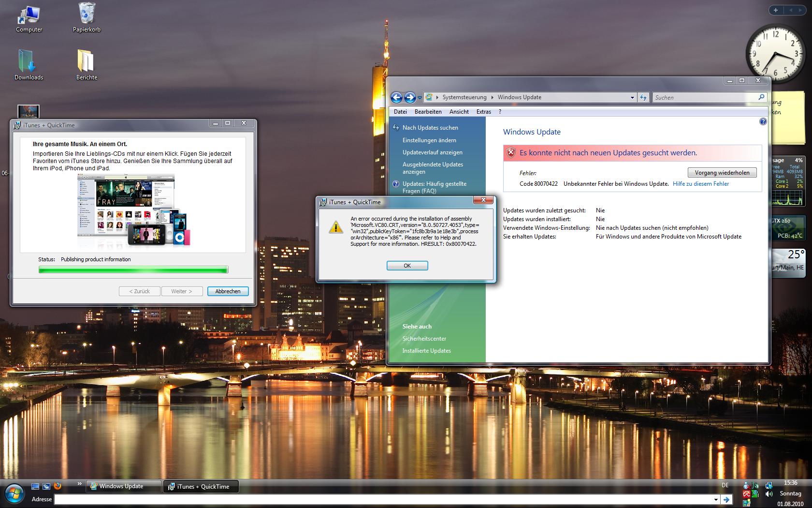
Task: Open Sicherheitscenter link in sidebar
Action: 424,339
